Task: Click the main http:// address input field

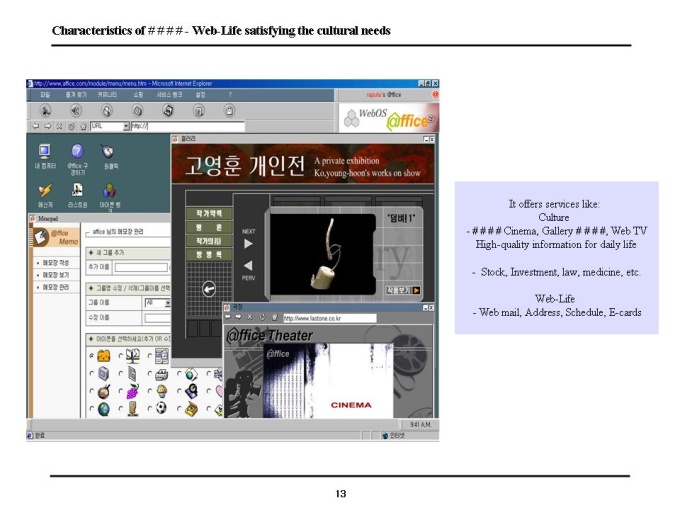Action: [188, 126]
